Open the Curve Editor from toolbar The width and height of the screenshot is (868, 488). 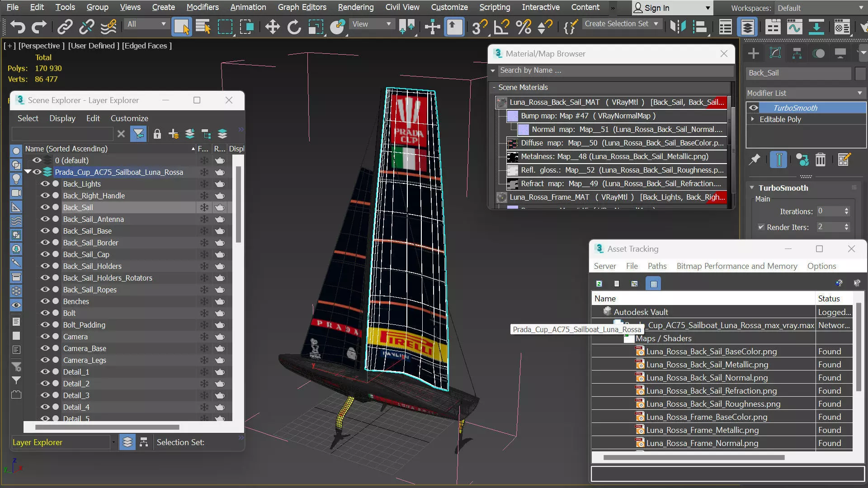pos(794,27)
